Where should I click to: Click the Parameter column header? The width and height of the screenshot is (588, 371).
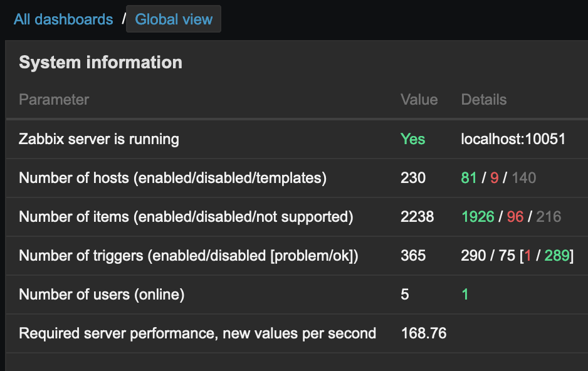coord(54,100)
